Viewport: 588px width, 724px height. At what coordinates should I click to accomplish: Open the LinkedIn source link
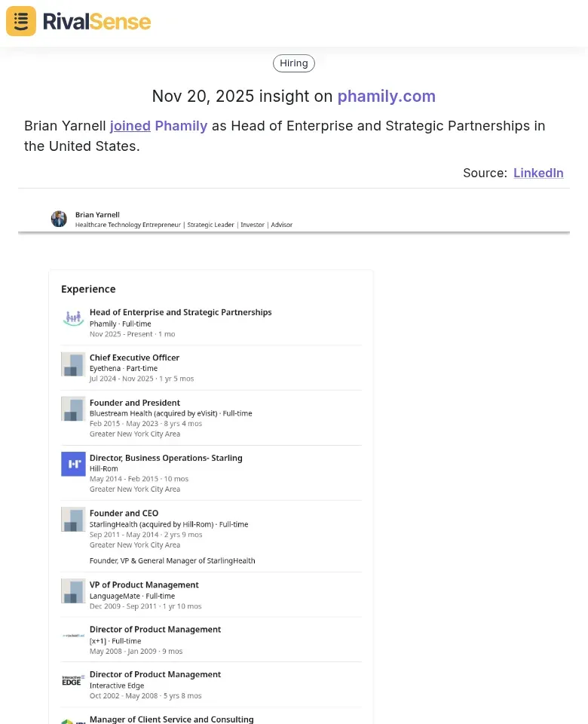(x=538, y=173)
